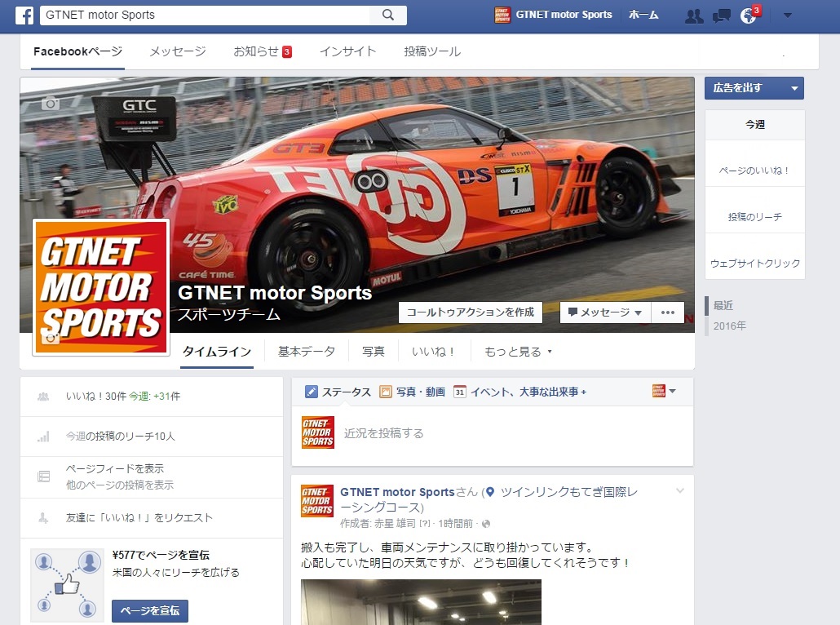Click page feed icon in left sidebar
Image resolution: width=840 pixels, height=625 pixels.
coord(43,477)
